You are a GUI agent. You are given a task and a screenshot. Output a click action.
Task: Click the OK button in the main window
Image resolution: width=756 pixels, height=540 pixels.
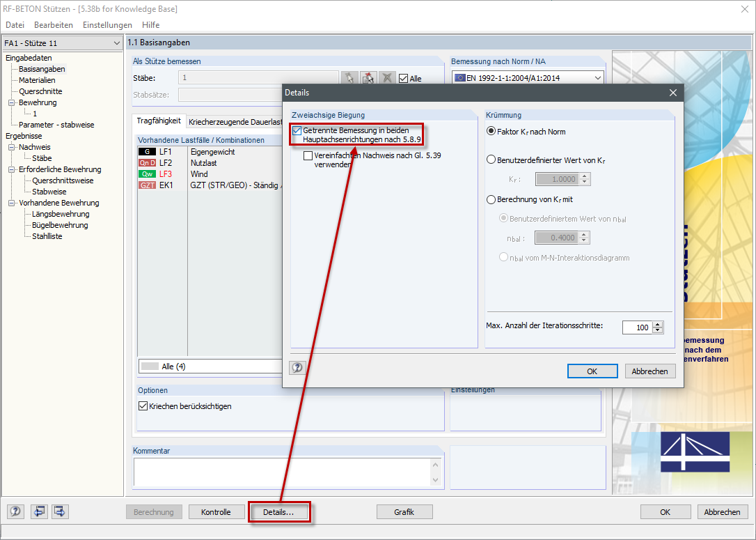[x=665, y=512]
